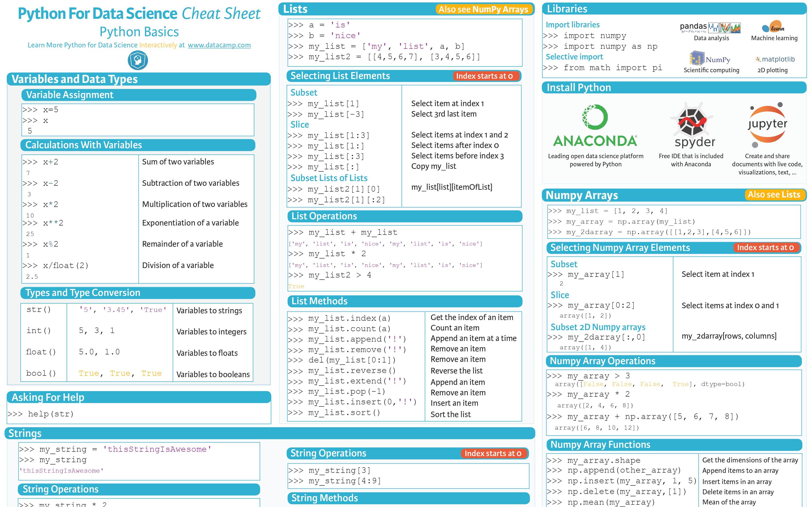The height and width of the screenshot is (507, 812).
Task: Click the Anaconda ring logo
Action: coord(595,117)
